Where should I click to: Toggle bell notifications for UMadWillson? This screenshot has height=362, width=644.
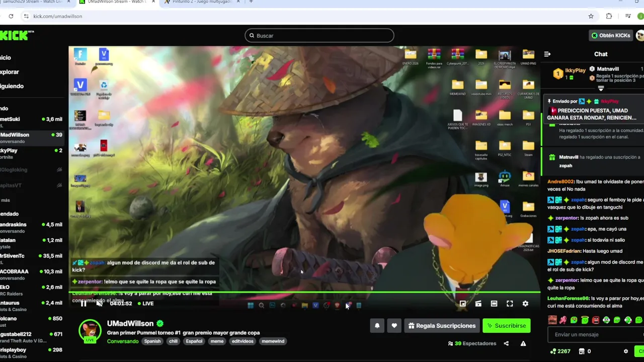(x=377, y=326)
